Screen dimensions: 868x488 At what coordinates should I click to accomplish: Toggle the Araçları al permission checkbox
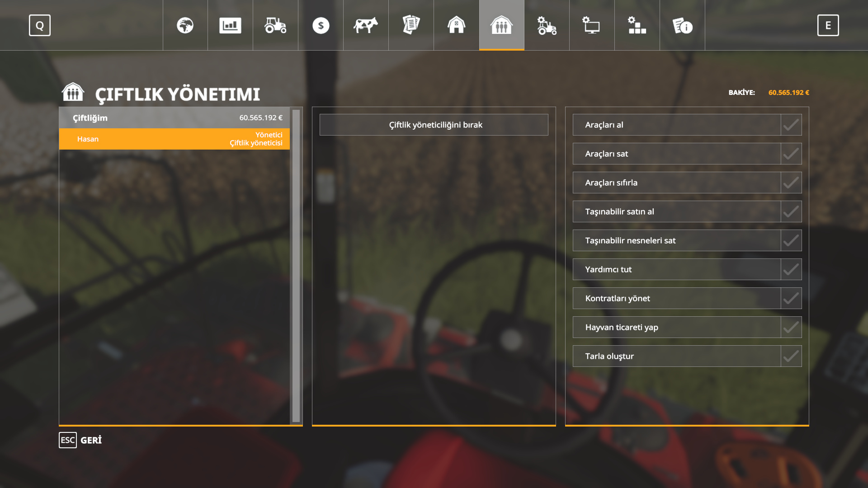(x=791, y=125)
